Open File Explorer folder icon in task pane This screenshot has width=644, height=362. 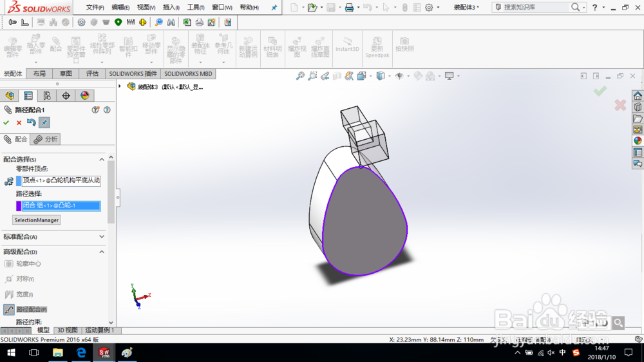click(638, 119)
